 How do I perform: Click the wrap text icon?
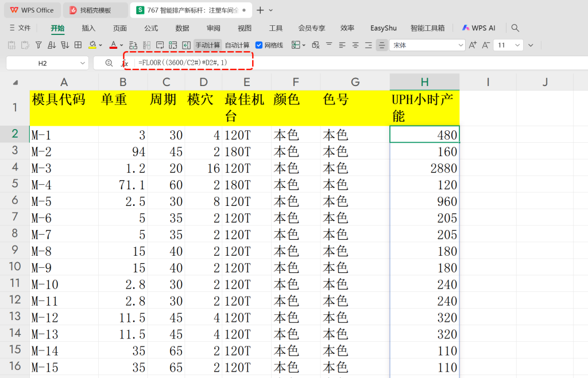pos(160,45)
